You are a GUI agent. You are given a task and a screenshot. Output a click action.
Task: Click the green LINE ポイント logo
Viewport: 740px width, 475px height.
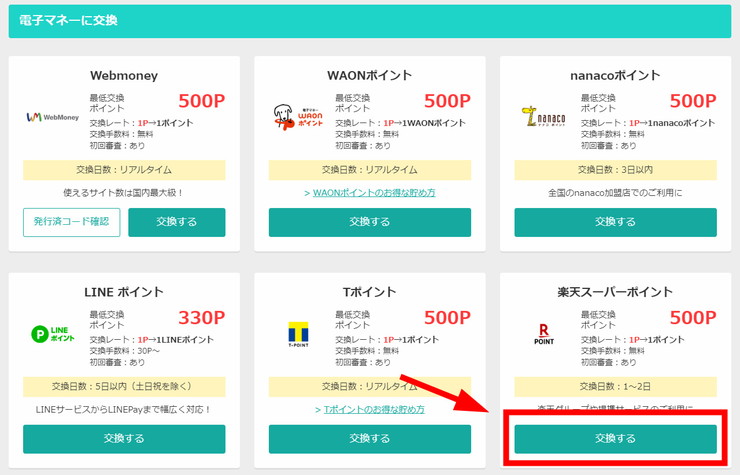53,334
